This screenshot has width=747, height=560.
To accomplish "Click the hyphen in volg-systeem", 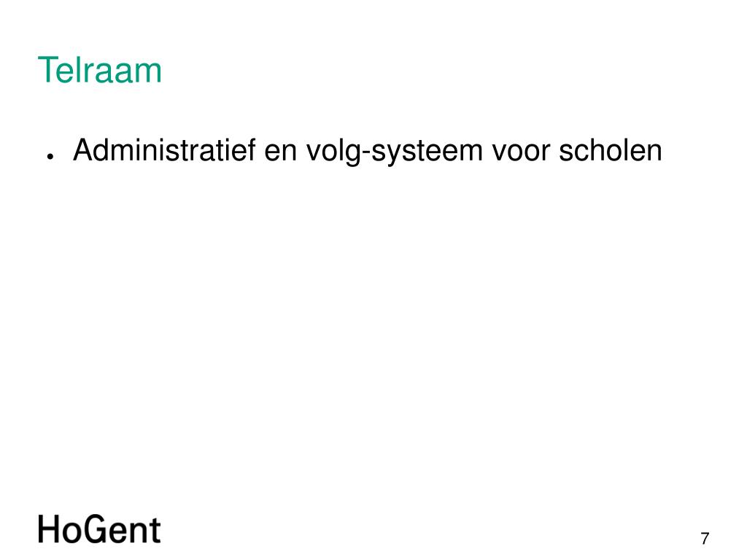I will (366, 153).
